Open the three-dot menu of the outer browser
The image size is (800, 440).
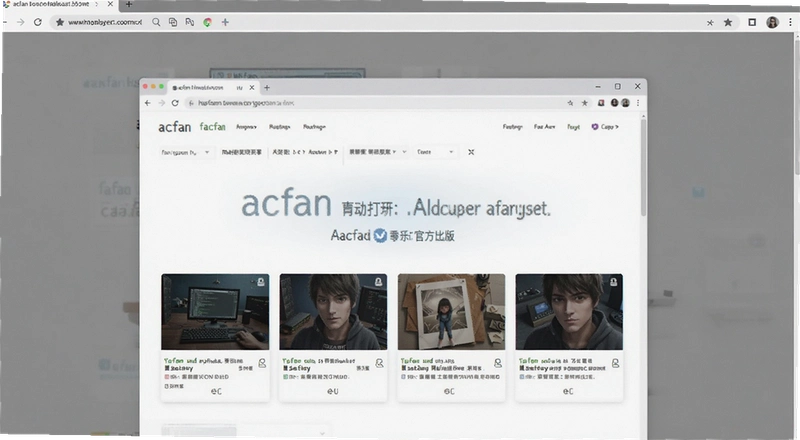790,22
